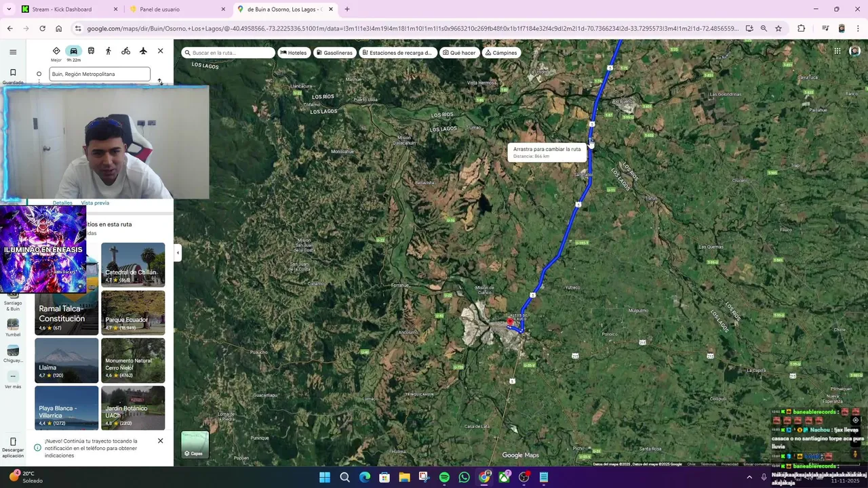868x488 pixels.
Task: Switch to Stream - Kick Dashboard tab
Action: coord(70,9)
